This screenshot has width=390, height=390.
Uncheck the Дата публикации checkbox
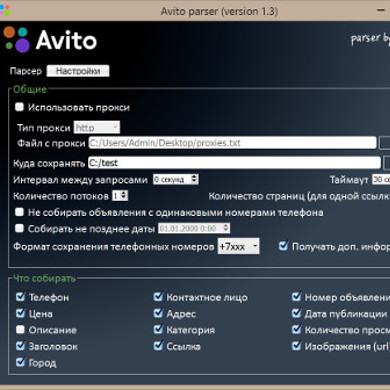pyautogui.click(x=297, y=313)
